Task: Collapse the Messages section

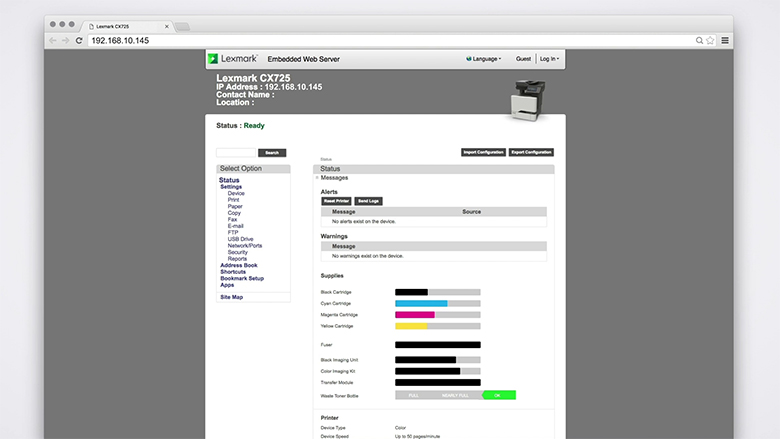Action: 318,177
